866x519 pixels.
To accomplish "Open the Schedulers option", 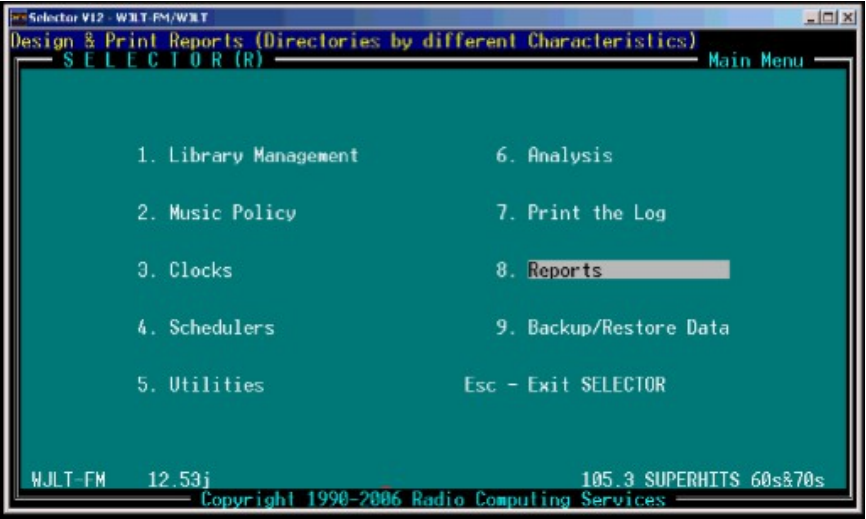I will pyautogui.click(x=206, y=327).
